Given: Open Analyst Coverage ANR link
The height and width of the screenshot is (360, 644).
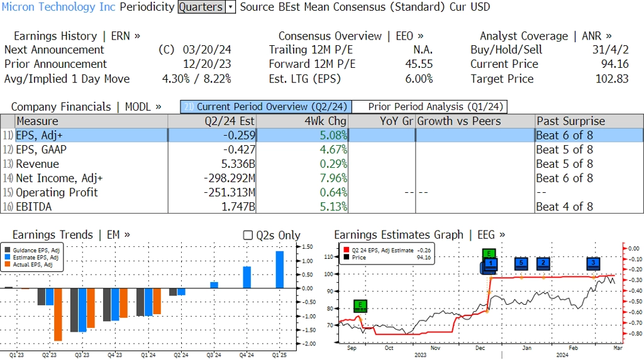Looking at the screenshot, I should (546, 36).
